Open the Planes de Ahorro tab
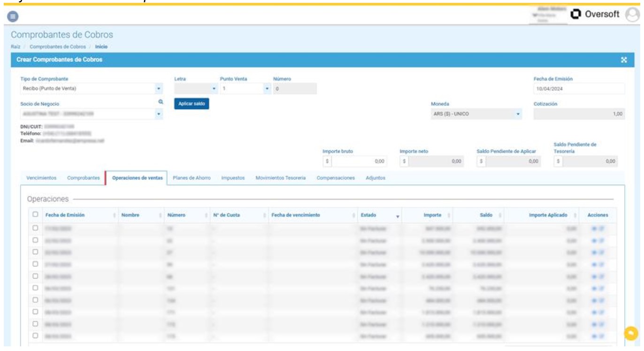 click(x=192, y=178)
